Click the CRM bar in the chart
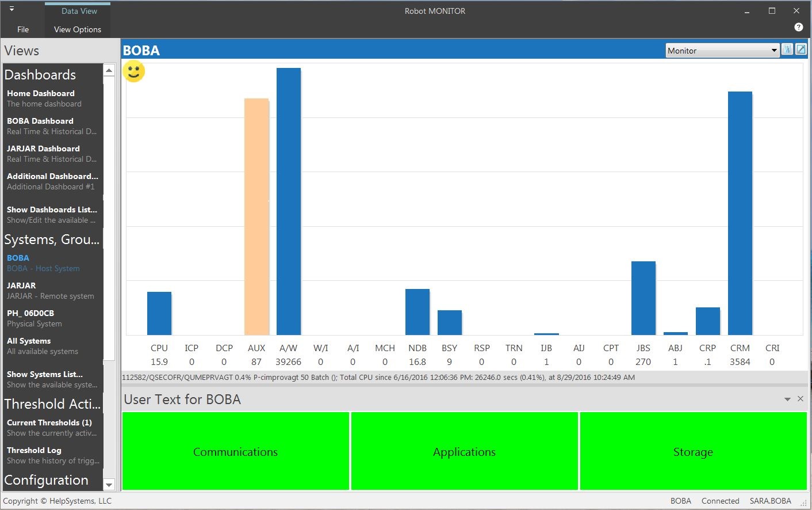 740,214
